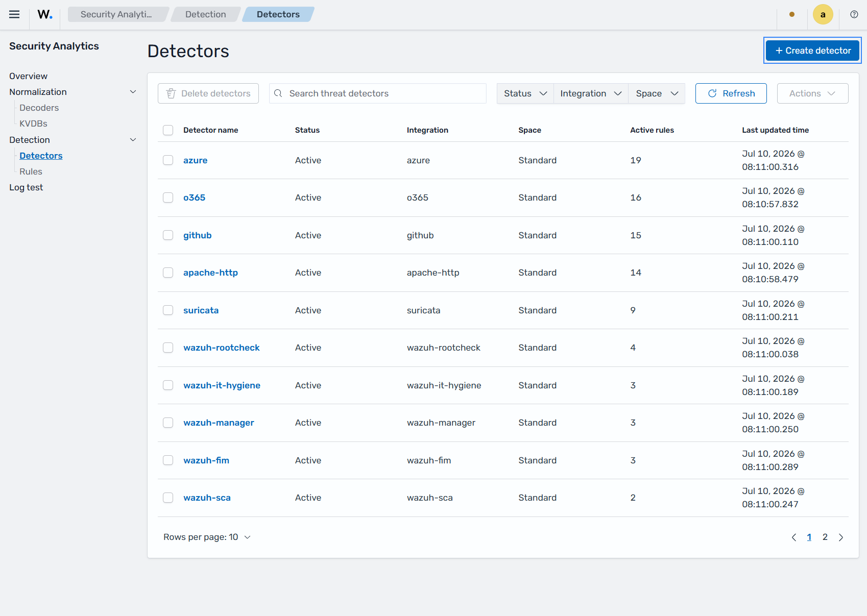Viewport: 867px width, 616px height.
Task: Select page 1 in pagination
Action: point(809,537)
